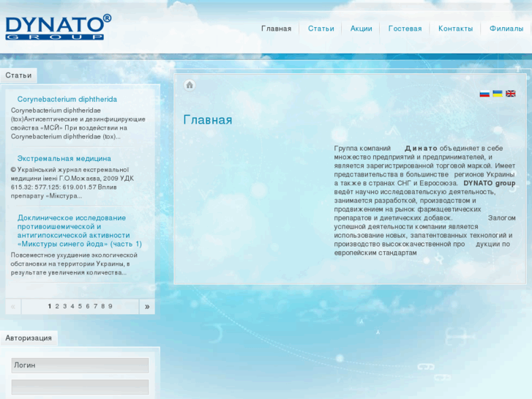The image size is (532, 399).
Task: Select page 1 in article pagination
Action: [50, 306]
